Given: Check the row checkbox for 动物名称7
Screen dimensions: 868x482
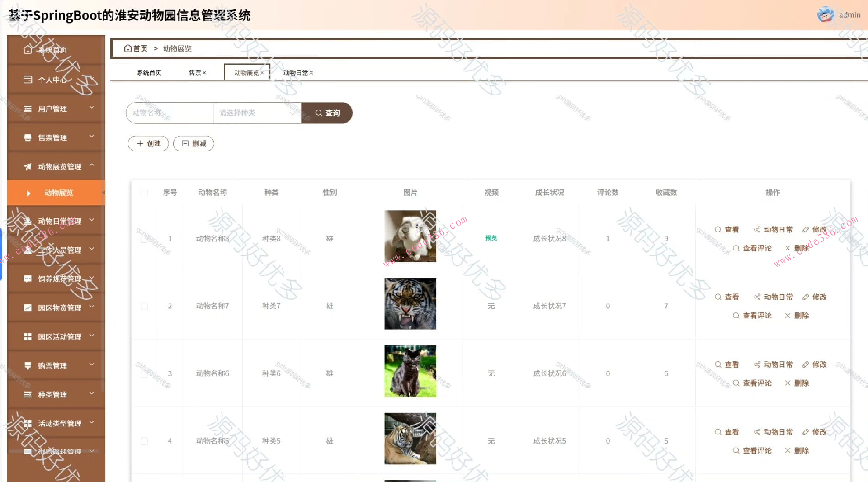Looking at the screenshot, I should (144, 306).
